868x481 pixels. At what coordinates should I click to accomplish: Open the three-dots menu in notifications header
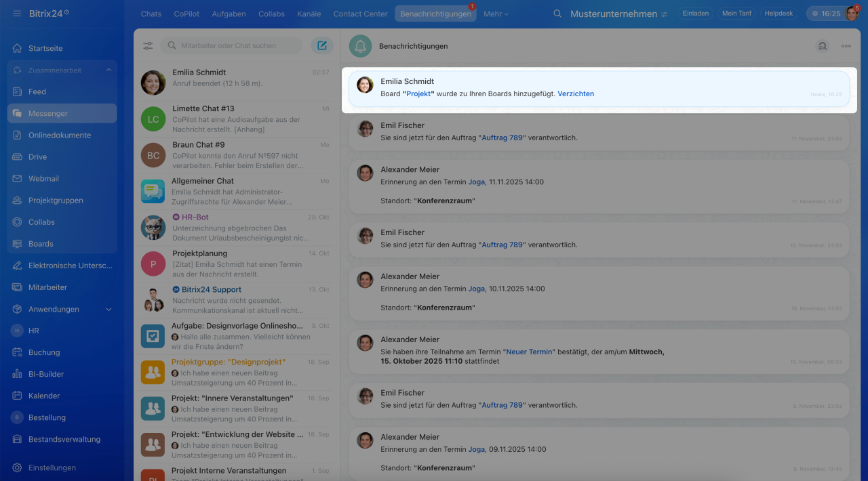tap(846, 46)
